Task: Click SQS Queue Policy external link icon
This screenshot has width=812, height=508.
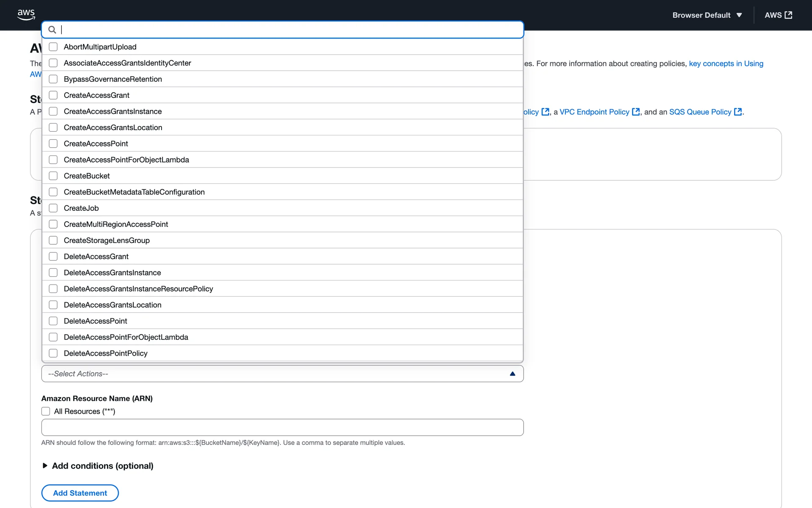Action: pos(738,112)
